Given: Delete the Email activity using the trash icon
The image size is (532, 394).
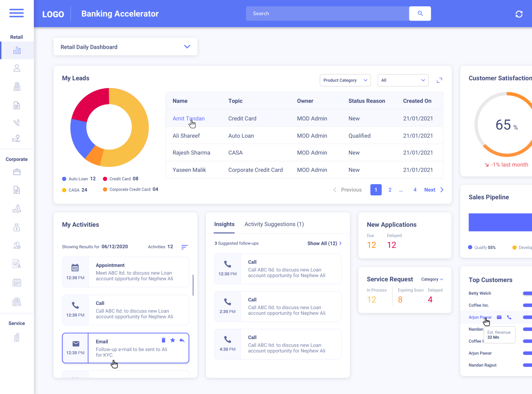Looking at the screenshot, I should coord(163,340).
